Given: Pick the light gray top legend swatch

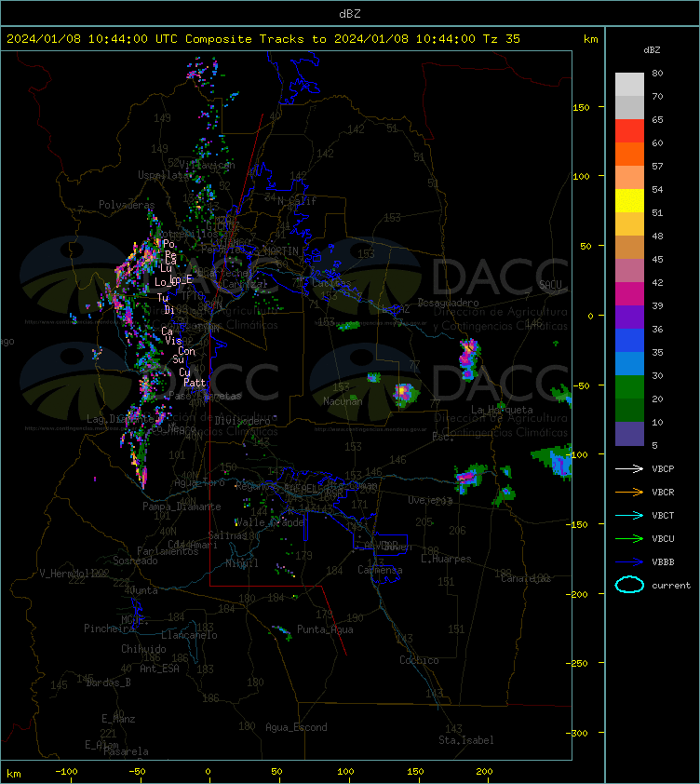Looking at the screenshot, I should click(x=629, y=85).
